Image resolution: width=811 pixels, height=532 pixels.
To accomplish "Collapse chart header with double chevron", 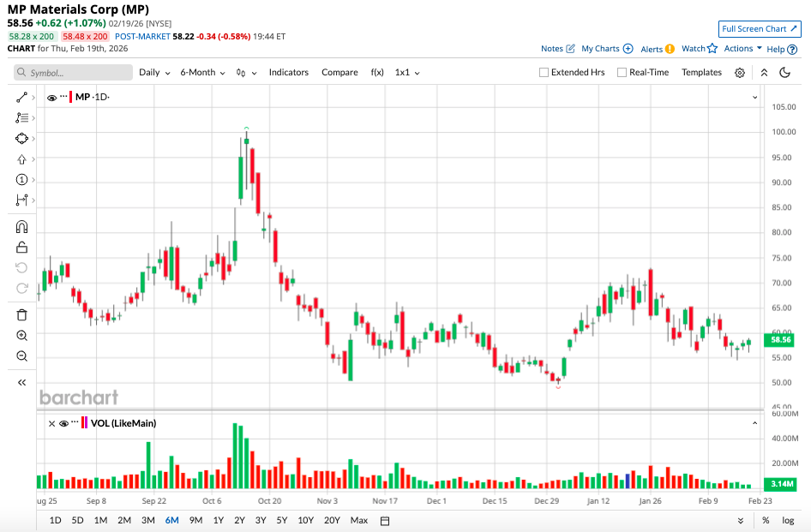I will click(x=764, y=73).
